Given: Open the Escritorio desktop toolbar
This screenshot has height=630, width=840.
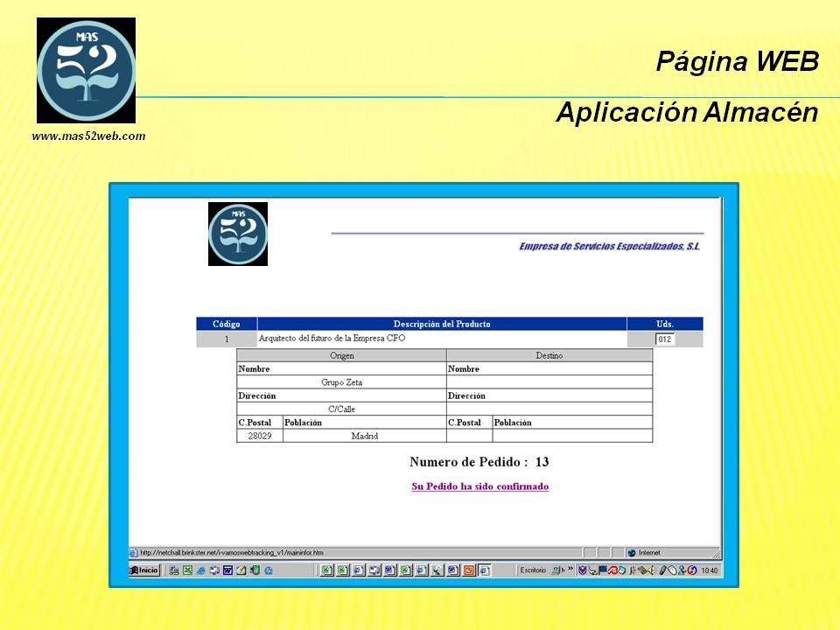Looking at the screenshot, I should 533,570.
